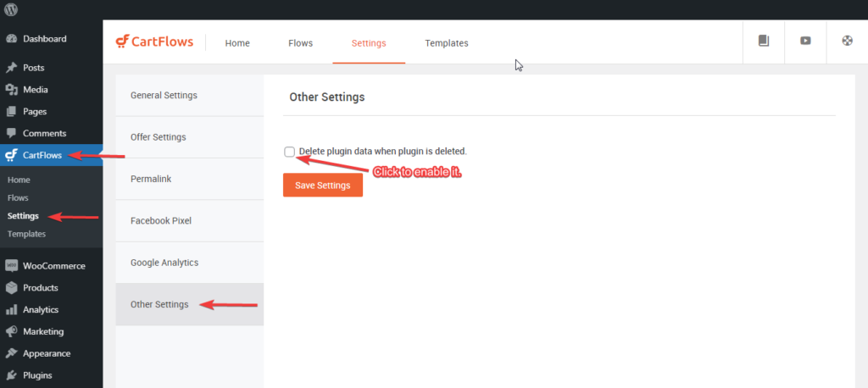This screenshot has height=388, width=868.
Task: Switch to the Home tab
Action: 237,43
